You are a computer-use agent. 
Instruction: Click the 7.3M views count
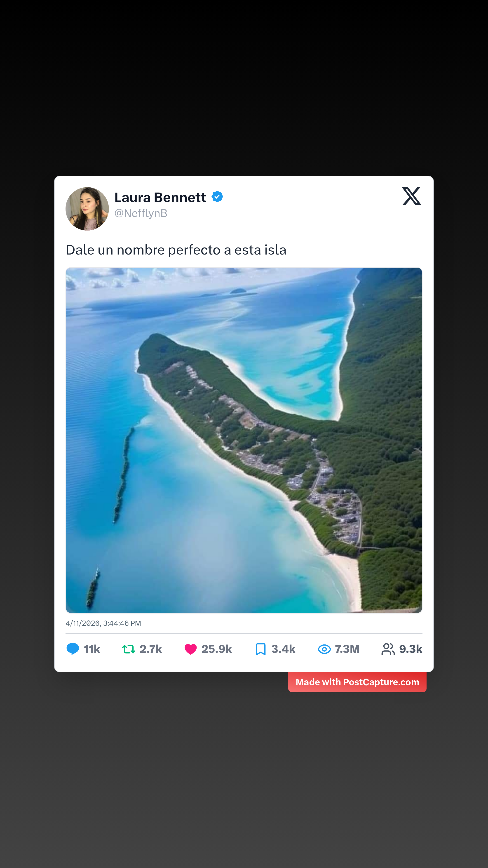point(347,649)
